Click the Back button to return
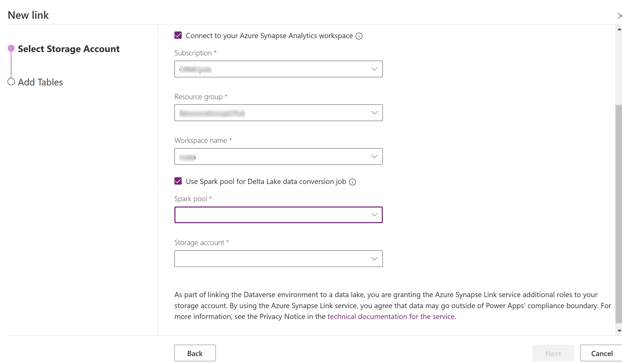 (195, 353)
